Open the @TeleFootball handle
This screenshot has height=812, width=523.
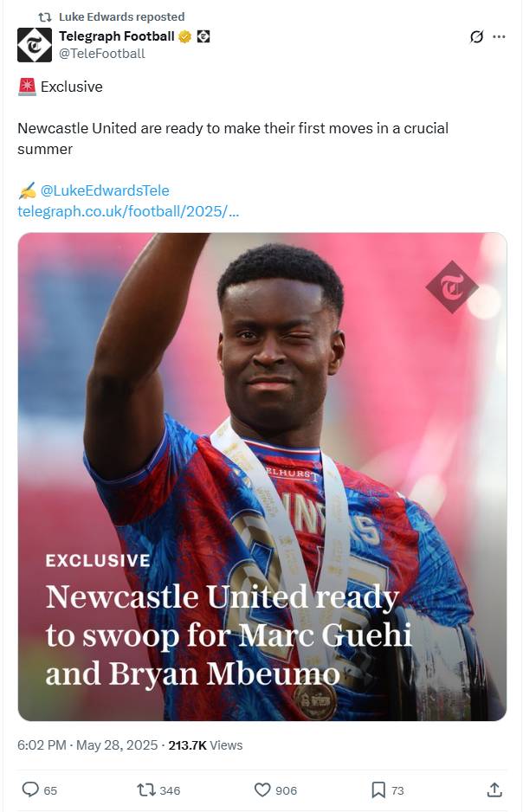(102, 54)
